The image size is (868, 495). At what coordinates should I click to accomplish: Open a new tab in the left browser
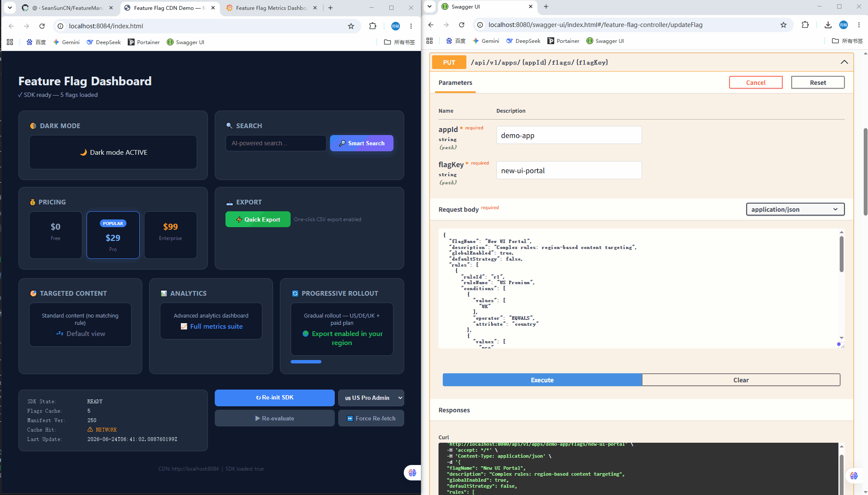point(330,8)
